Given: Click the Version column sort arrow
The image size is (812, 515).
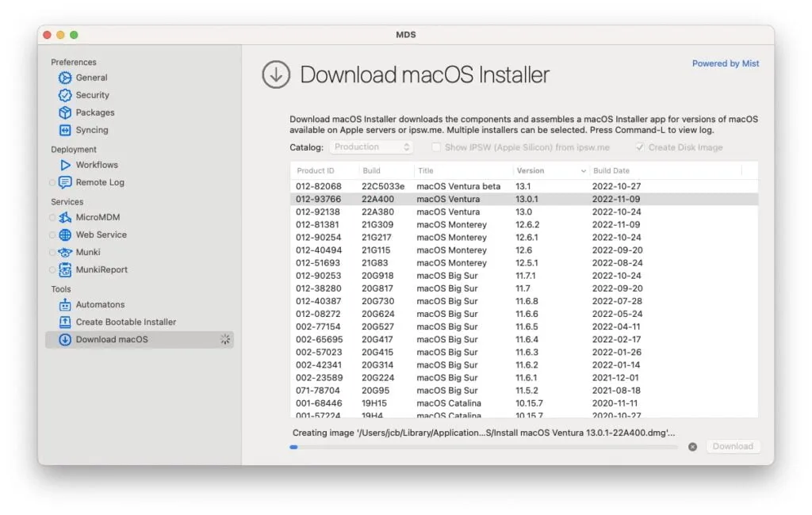Looking at the screenshot, I should click(583, 171).
